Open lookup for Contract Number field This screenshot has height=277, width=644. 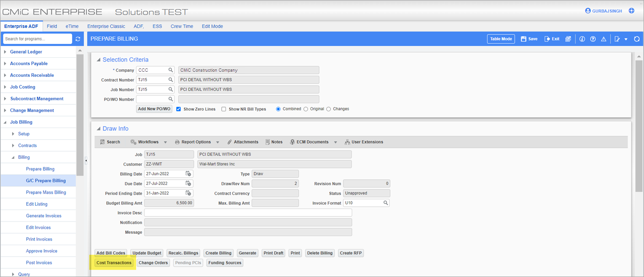coord(171,80)
